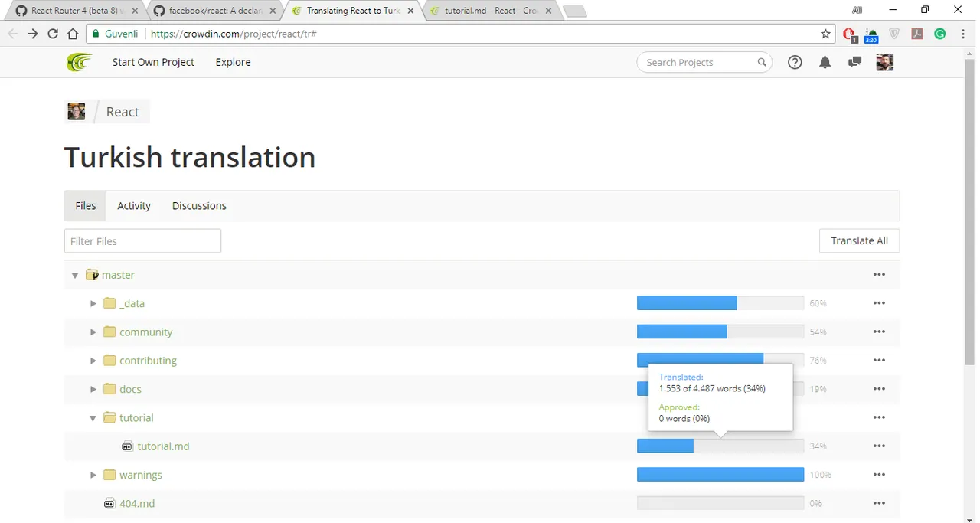Expand the warnings folder arrow
980x523 pixels.
coord(93,475)
